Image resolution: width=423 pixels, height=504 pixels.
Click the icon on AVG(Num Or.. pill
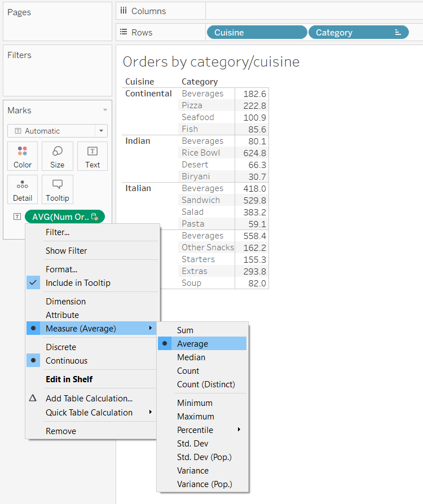point(95,217)
